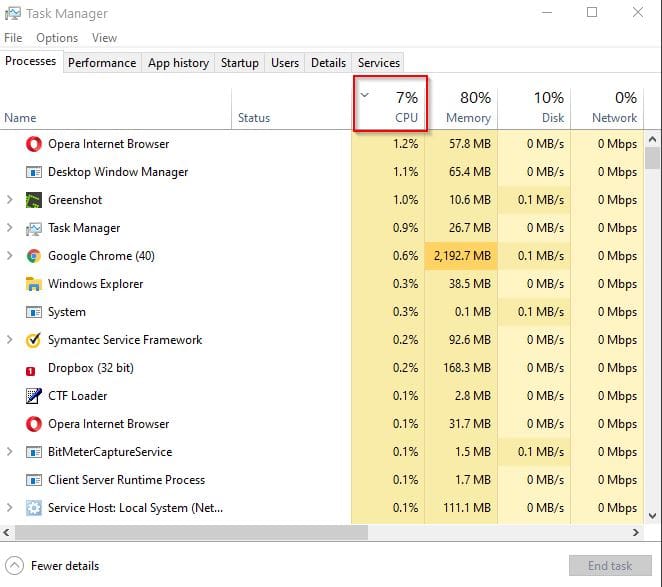This screenshot has width=662, height=587.
Task: Open the Options menu
Action: (x=57, y=38)
